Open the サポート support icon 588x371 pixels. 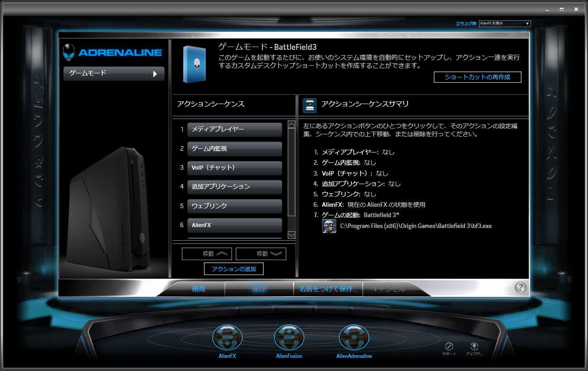[x=449, y=346]
